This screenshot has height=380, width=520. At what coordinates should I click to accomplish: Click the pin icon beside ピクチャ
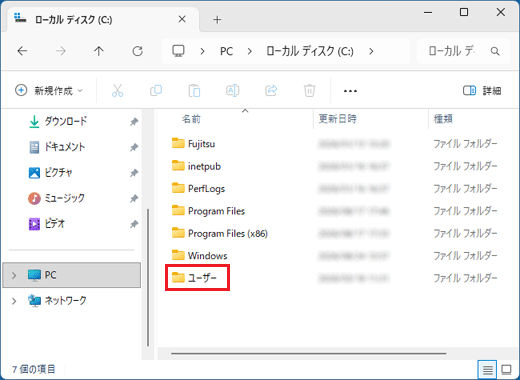pyautogui.click(x=134, y=173)
